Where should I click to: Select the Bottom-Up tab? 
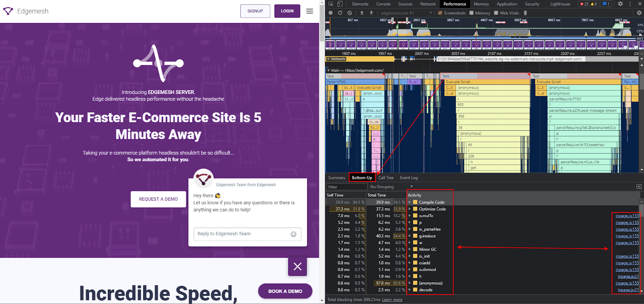(362, 178)
